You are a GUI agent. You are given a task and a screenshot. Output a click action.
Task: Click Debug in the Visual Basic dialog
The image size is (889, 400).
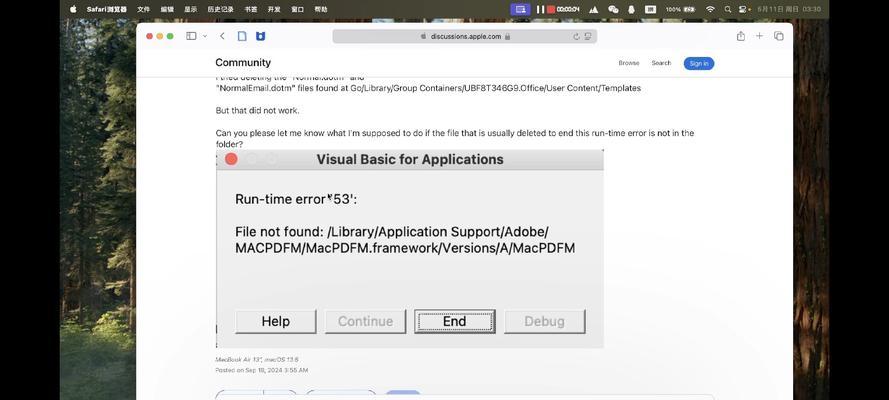(544, 322)
